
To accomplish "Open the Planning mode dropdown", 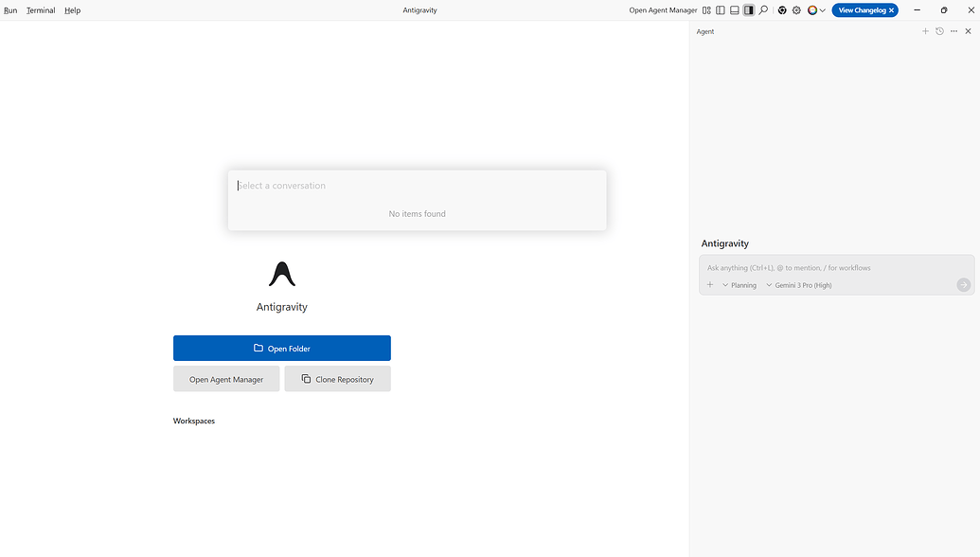I will [x=739, y=285].
